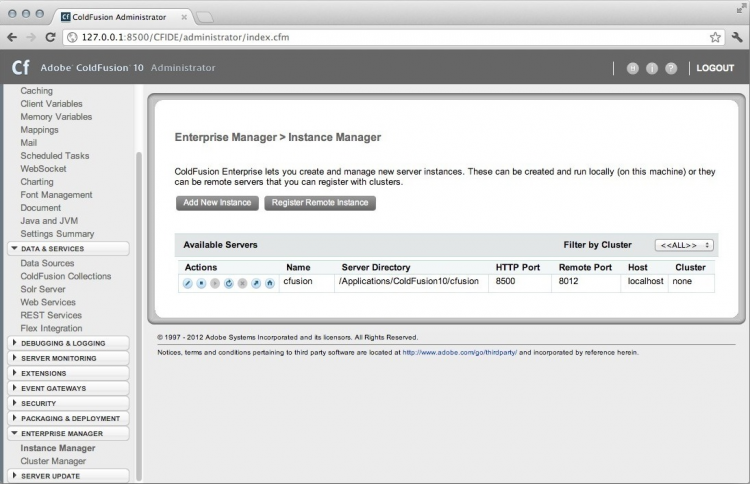
Task: Open Memory Variables in sidebar
Action: tap(56, 117)
